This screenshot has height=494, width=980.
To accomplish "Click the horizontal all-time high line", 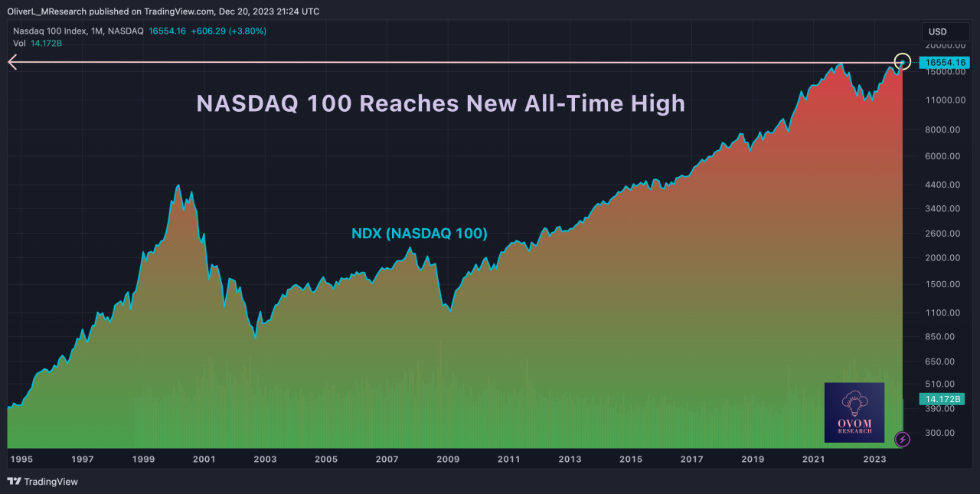I will click(x=459, y=63).
